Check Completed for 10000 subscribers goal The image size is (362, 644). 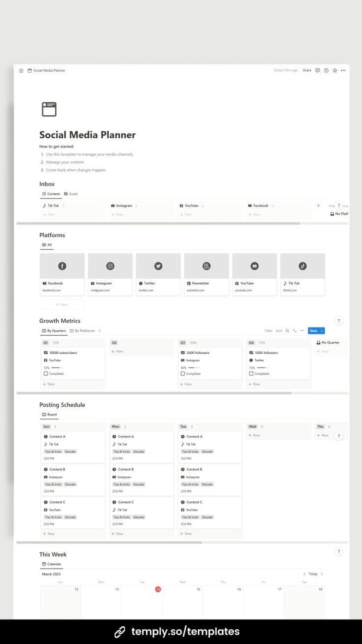(x=45, y=374)
